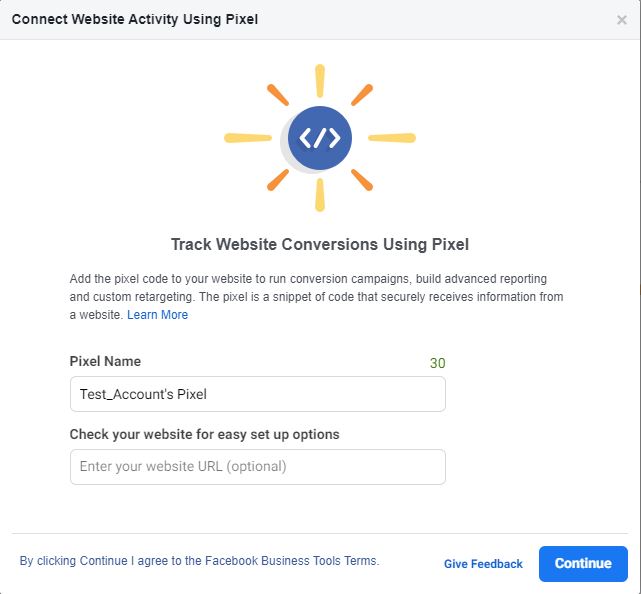641x594 pixels.
Task: Focus the Pixel Name text field
Action: click(258, 394)
